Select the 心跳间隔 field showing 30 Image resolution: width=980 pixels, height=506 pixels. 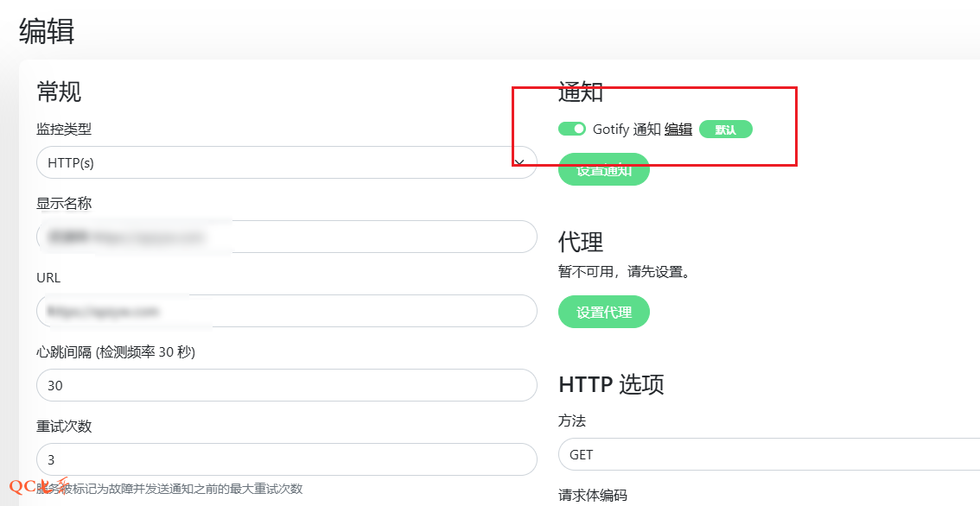point(287,385)
